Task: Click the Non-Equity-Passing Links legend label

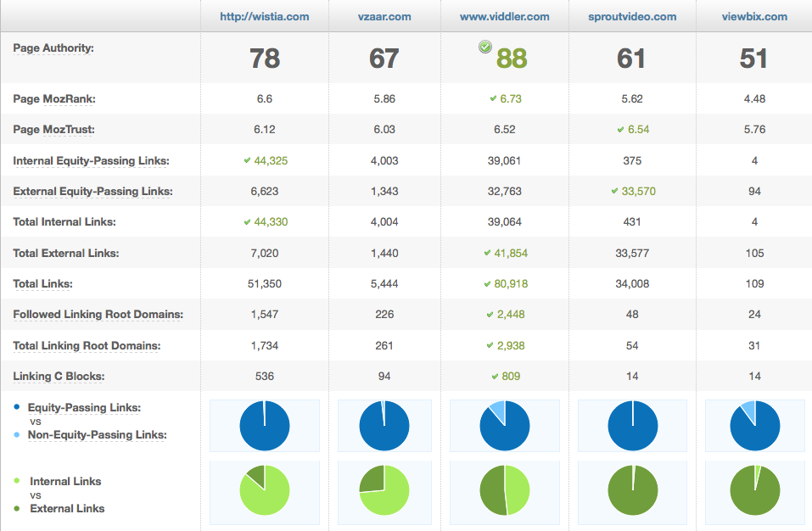Action: pyautogui.click(x=98, y=435)
